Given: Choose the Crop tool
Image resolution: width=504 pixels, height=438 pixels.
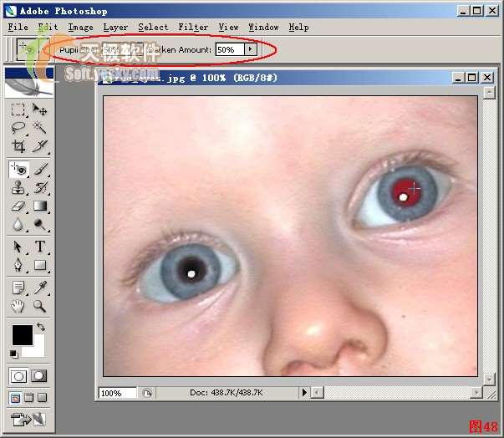Looking at the screenshot, I should (18, 147).
